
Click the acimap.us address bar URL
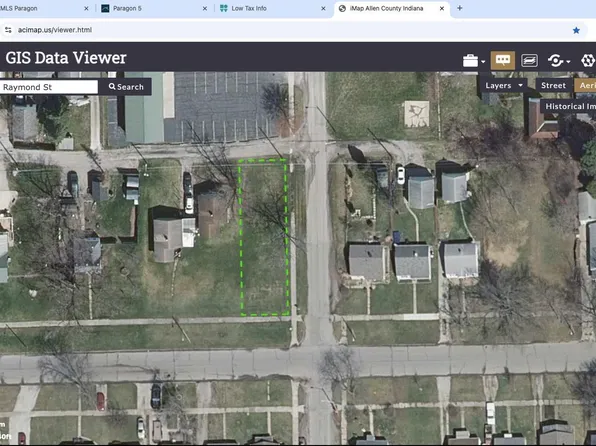55,30
